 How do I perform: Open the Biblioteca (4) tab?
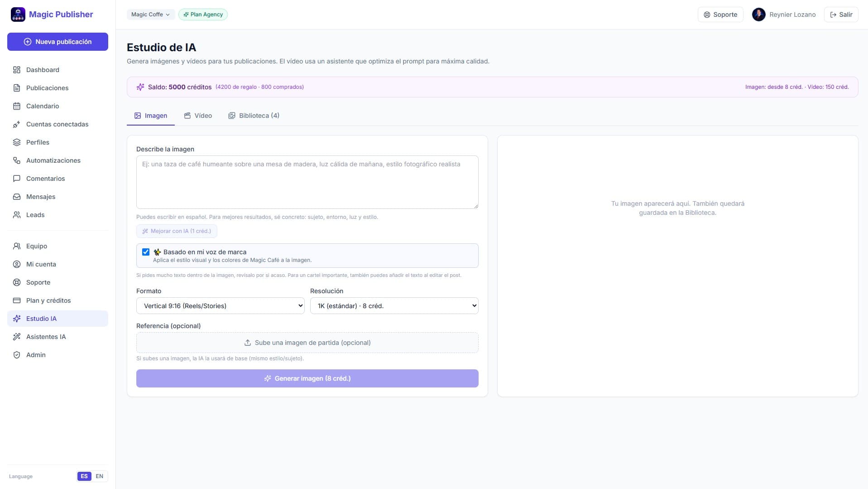point(254,116)
